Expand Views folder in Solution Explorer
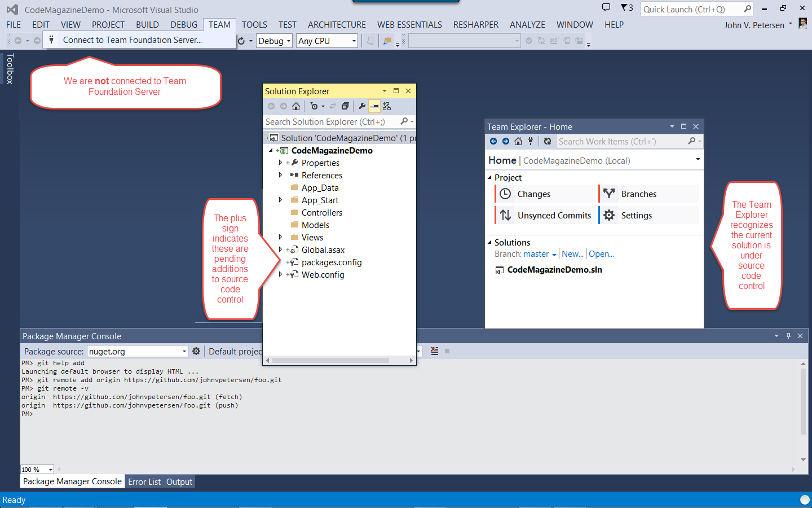Viewport: 812px width, 508px height. [x=280, y=237]
